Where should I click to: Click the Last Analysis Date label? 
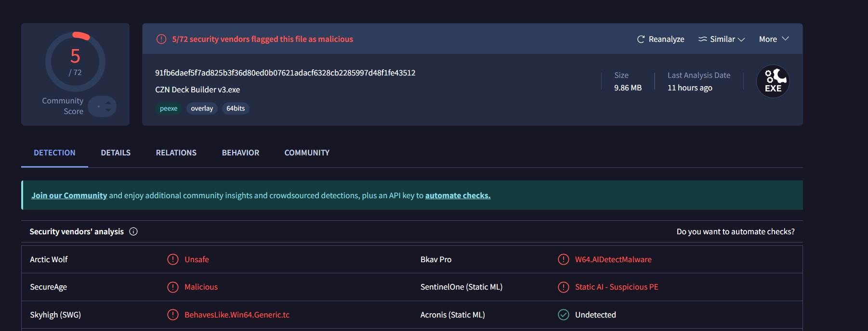coord(699,75)
